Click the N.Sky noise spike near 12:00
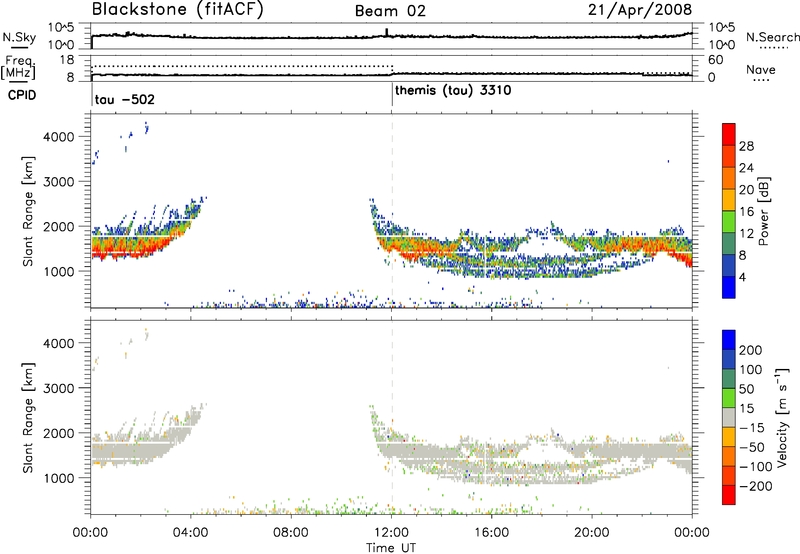Screen dimensions: 800x554 click(386, 32)
